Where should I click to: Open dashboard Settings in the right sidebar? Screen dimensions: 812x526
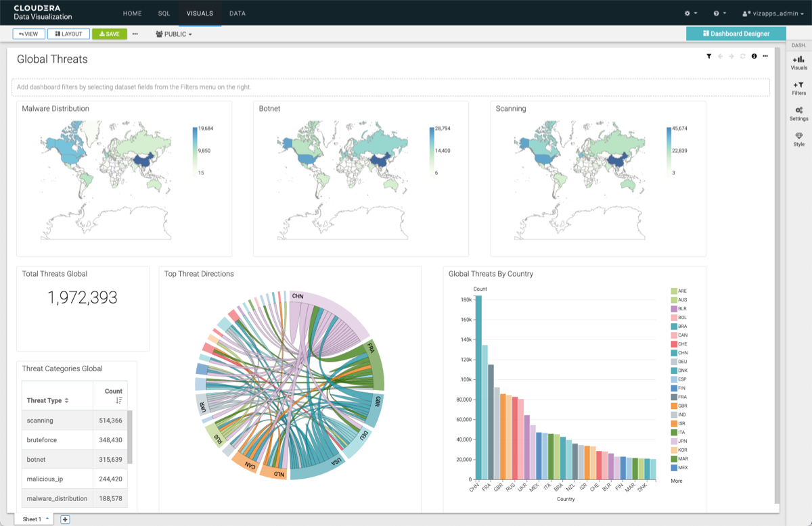tap(798, 113)
